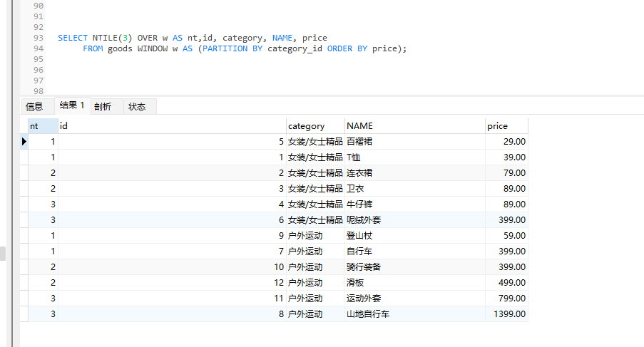This screenshot has height=347, width=644.
Task: Click id cell 11 in 运动外套 row
Action: click(x=172, y=298)
